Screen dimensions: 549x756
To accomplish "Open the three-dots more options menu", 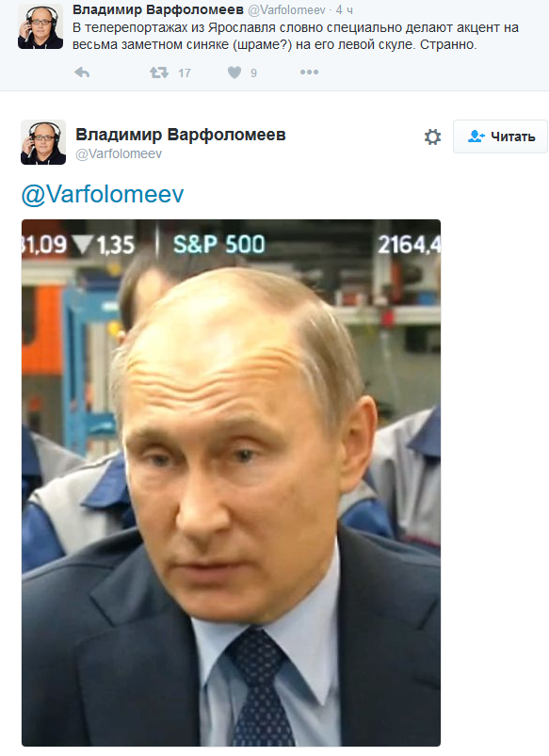I will 309,72.
